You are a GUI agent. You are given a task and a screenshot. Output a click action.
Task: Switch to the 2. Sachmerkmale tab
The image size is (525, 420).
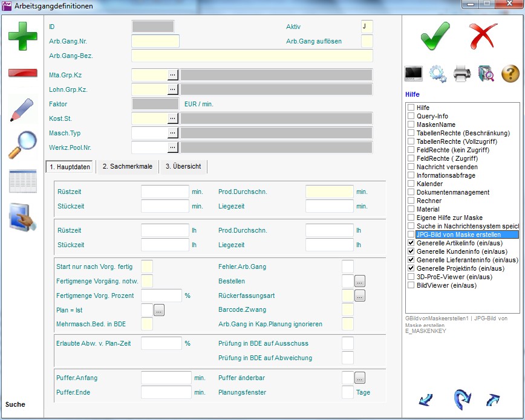click(x=127, y=167)
